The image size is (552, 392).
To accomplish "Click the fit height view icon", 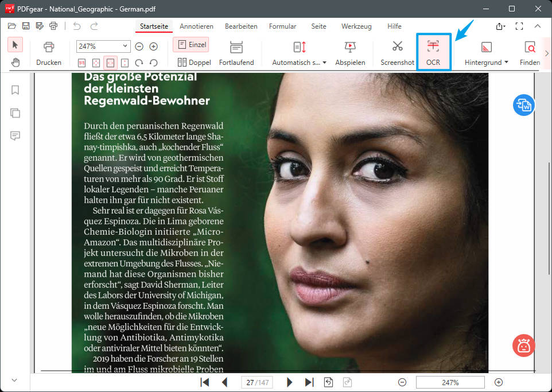I will [125, 63].
